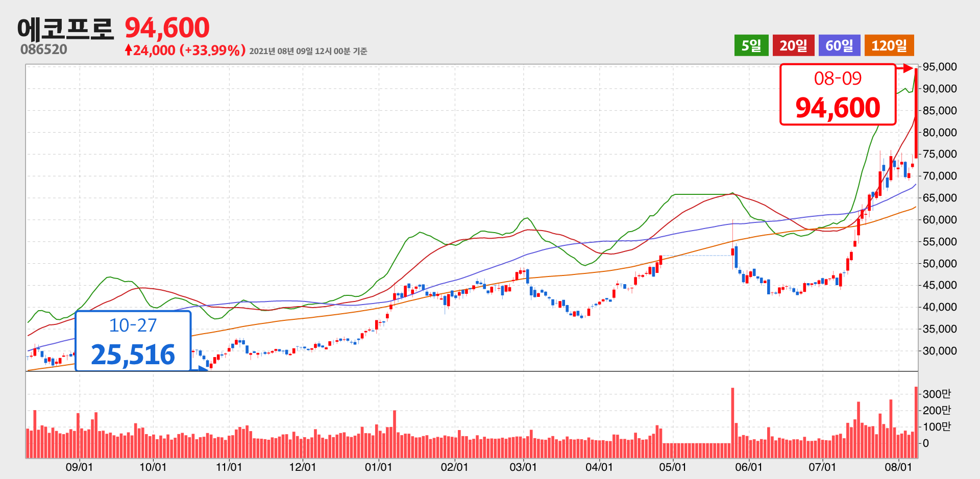The width and height of the screenshot is (980, 479).
Task: Click the purple 60일 moving average legend
Action: click(839, 45)
